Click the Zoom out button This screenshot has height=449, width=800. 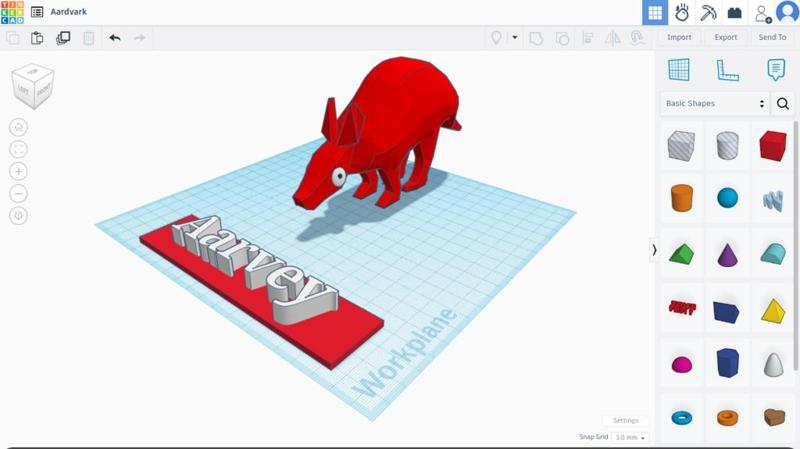(x=19, y=193)
